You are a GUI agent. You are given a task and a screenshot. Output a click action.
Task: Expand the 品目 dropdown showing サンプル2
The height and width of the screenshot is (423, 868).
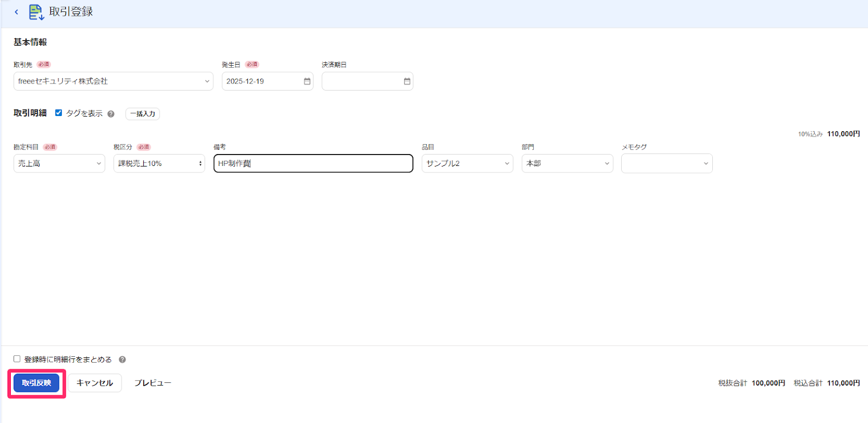click(x=467, y=163)
